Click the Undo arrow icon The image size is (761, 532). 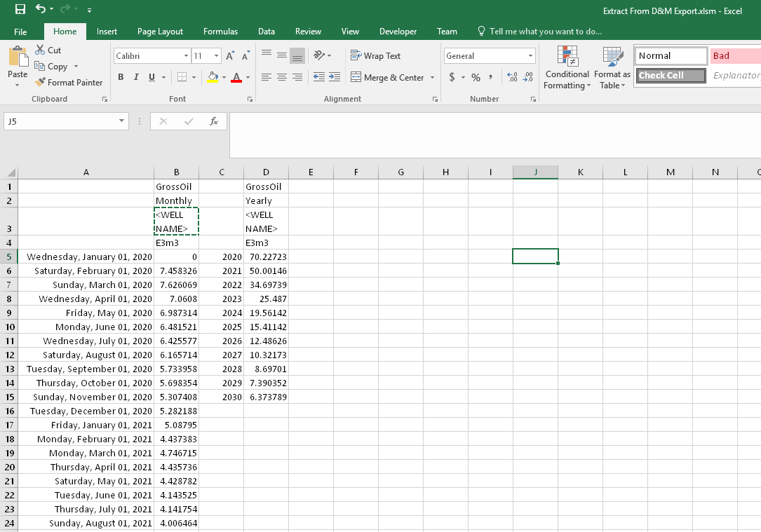point(41,10)
